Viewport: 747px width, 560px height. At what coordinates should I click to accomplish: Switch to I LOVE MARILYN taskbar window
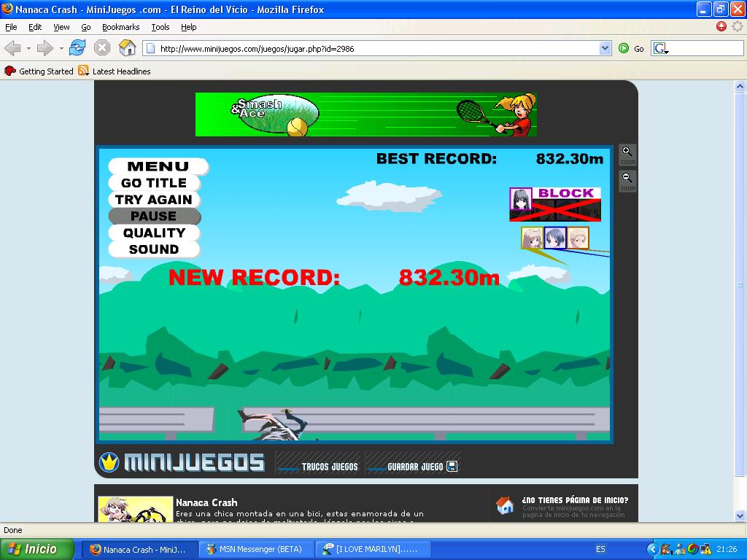click(373, 549)
